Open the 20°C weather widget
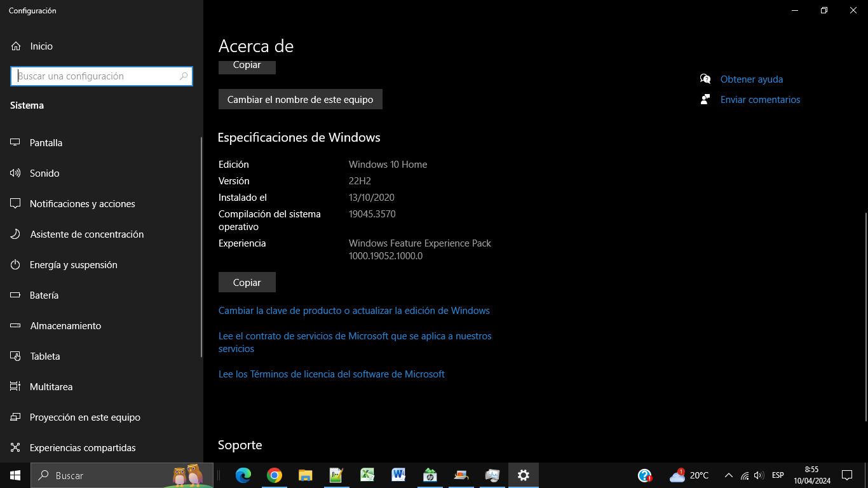Image resolution: width=868 pixels, height=488 pixels. coord(689,475)
